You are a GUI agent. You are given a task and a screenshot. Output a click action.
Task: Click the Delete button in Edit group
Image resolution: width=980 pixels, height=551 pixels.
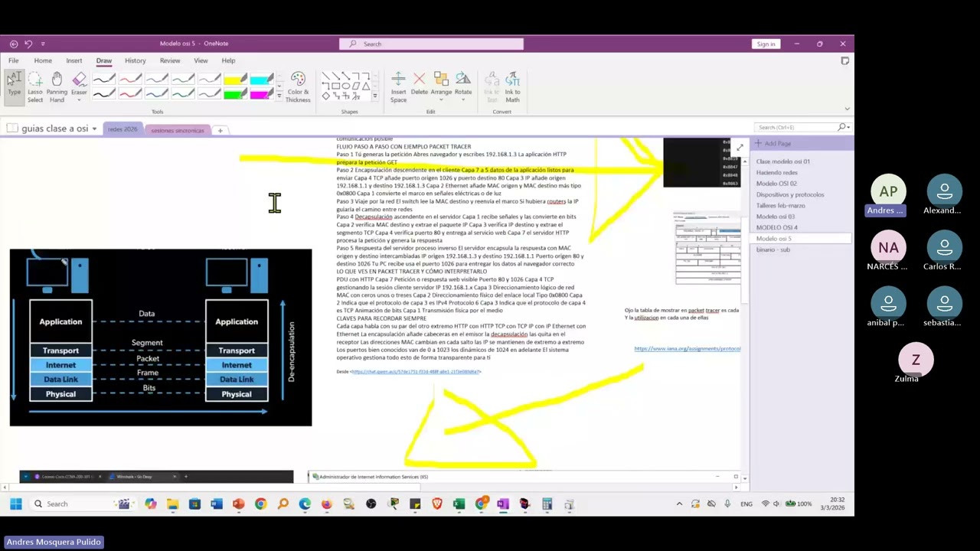pyautogui.click(x=419, y=84)
